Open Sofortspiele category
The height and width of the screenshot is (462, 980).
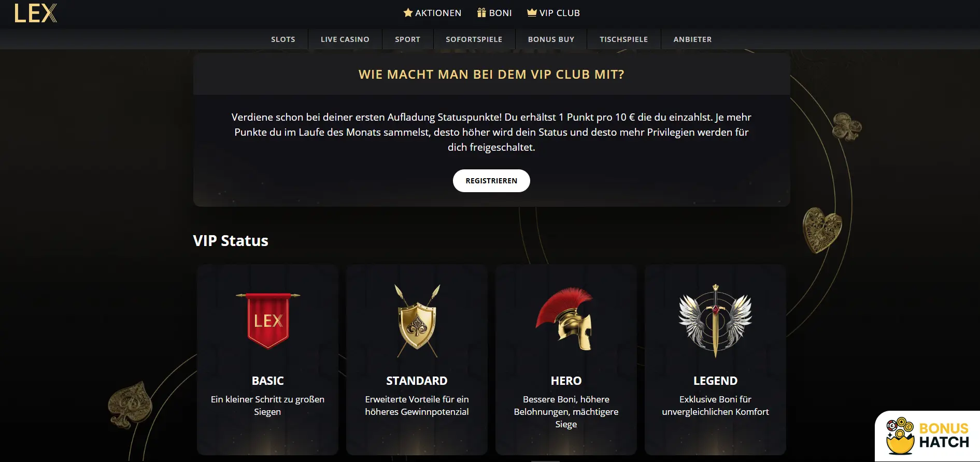[474, 39]
